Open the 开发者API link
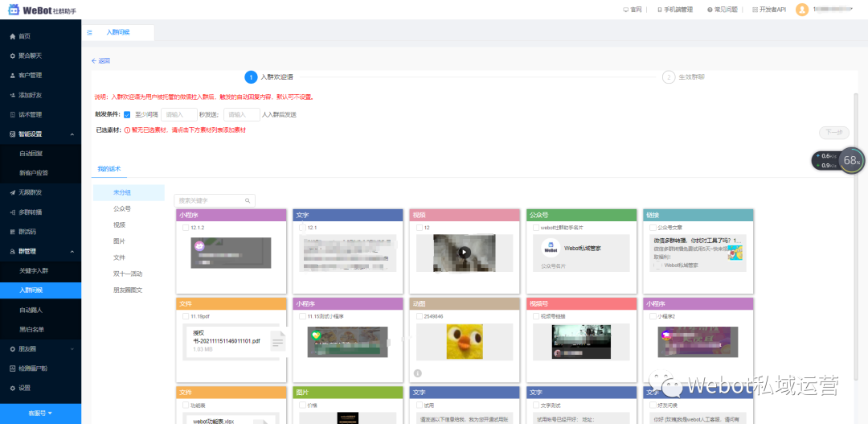Image resolution: width=868 pixels, height=424 pixels. [x=769, y=10]
